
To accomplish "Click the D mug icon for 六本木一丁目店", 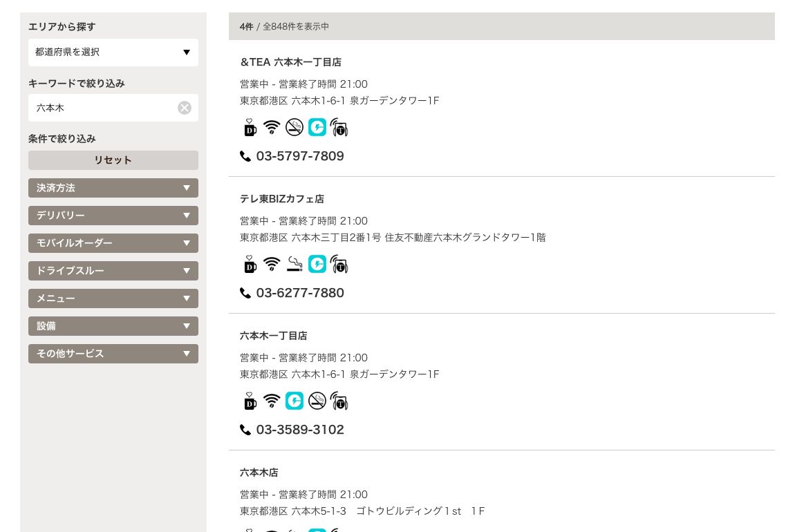I will 250,401.
